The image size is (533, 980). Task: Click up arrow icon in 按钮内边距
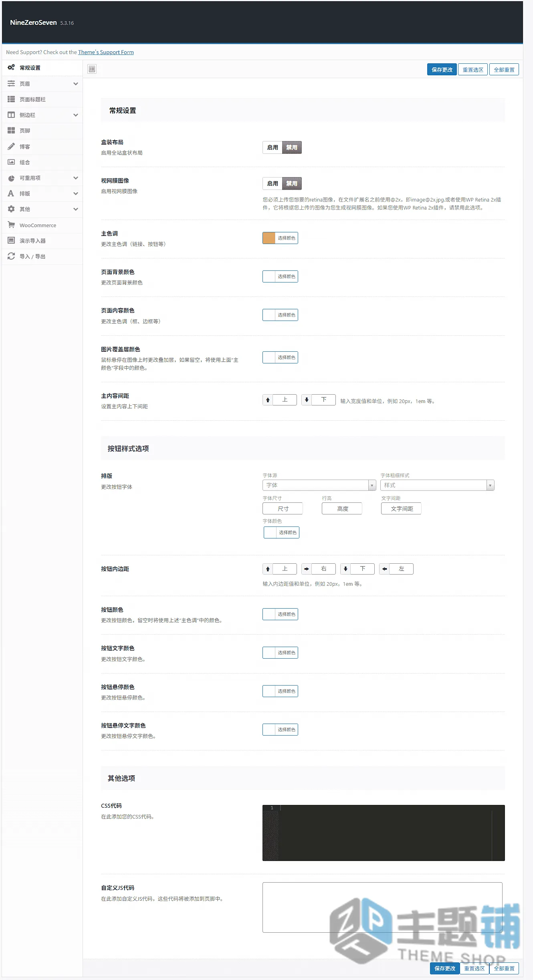tap(268, 569)
